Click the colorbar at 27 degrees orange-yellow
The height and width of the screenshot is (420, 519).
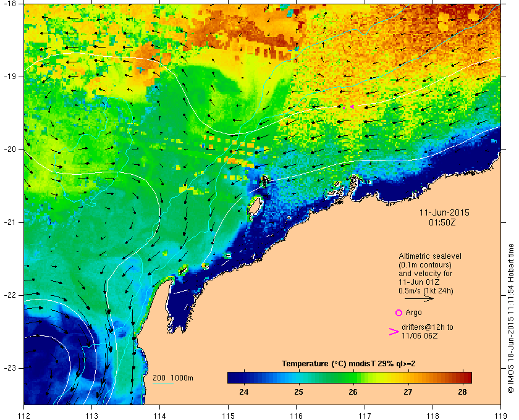408,377
